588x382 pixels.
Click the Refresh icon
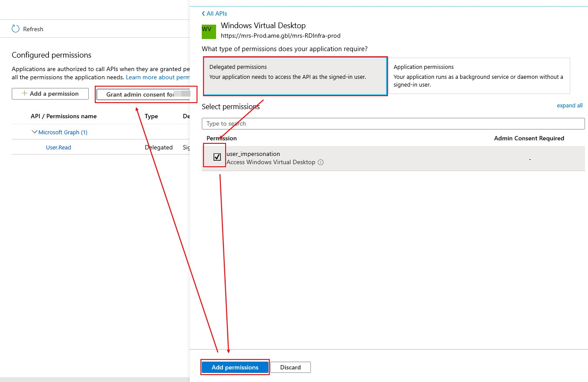coord(16,29)
